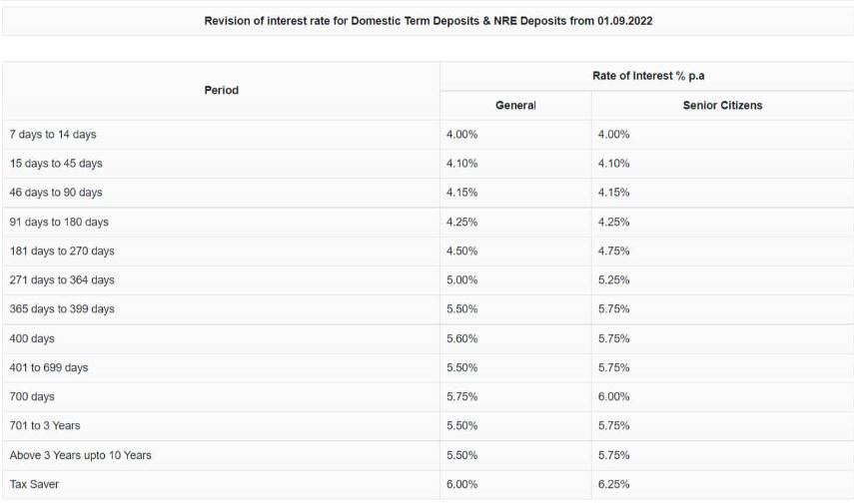Click the Period column header
The width and height of the screenshot is (854, 504).
(221, 90)
